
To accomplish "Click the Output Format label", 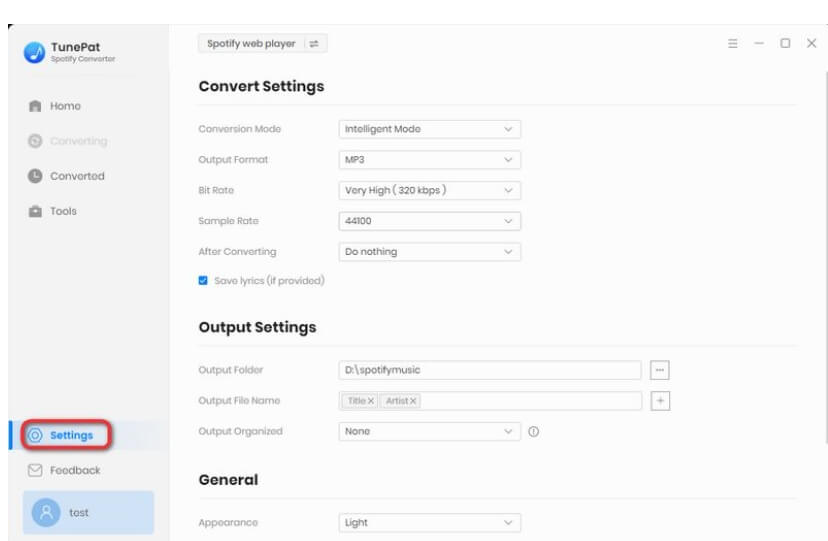I will pyautogui.click(x=233, y=159).
